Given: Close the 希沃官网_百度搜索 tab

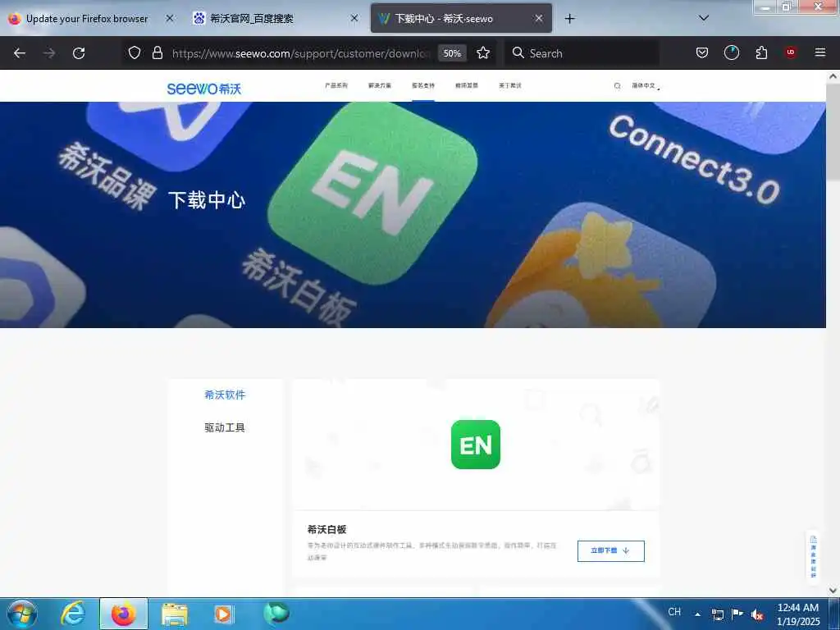Looking at the screenshot, I should point(354,18).
